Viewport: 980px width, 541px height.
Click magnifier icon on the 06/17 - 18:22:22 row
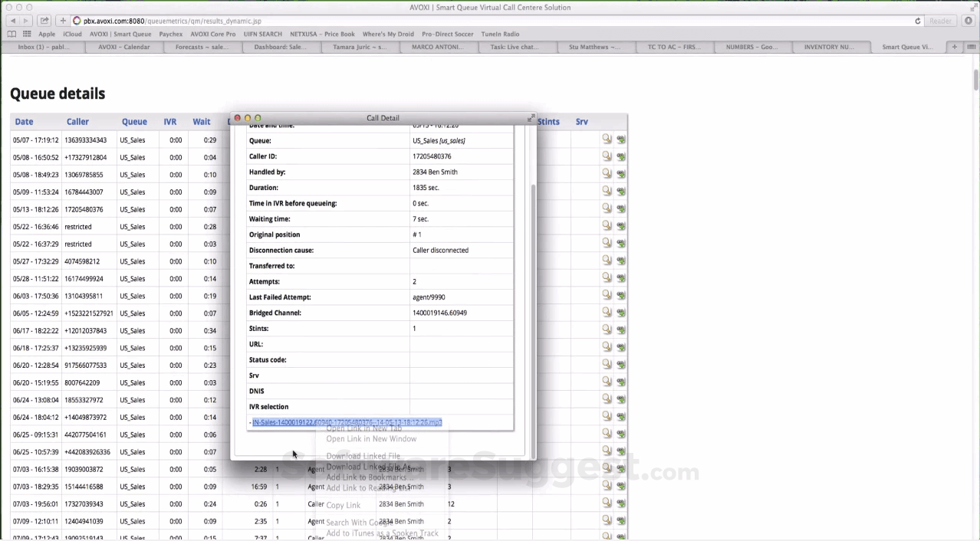tap(607, 330)
